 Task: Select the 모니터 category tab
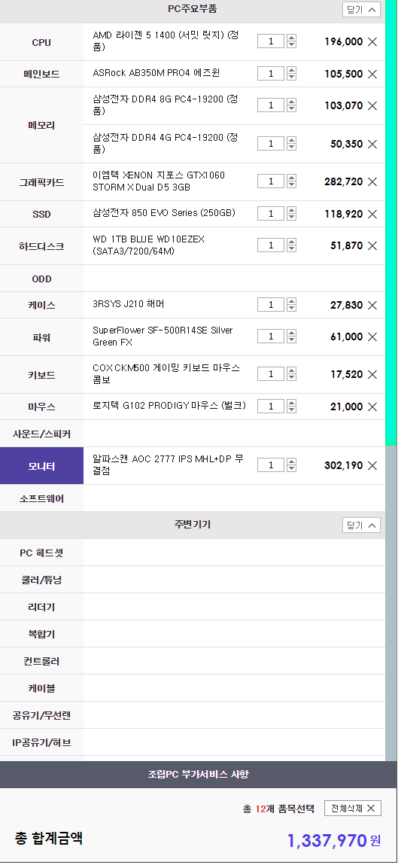pyautogui.click(x=41, y=466)
